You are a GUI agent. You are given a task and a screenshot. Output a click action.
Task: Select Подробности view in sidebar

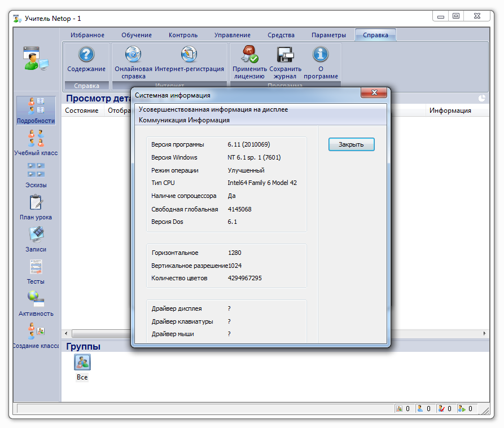pyautogui.click(x=36, y=111)
